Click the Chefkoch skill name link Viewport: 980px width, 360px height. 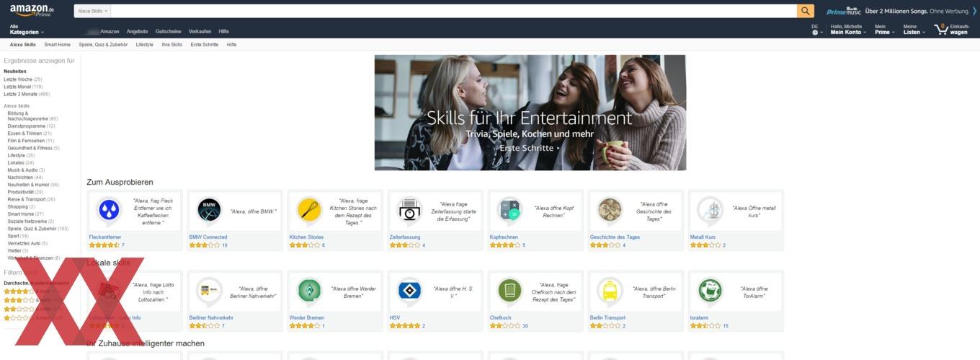pos(501,317)
